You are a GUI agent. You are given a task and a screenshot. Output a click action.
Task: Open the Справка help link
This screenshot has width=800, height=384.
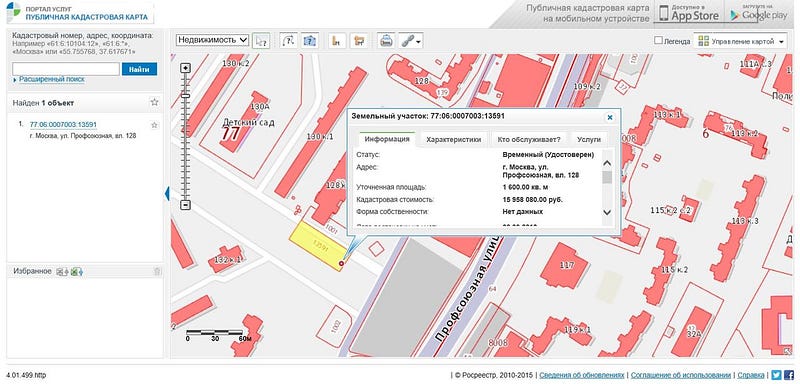(x=751, y=375)
